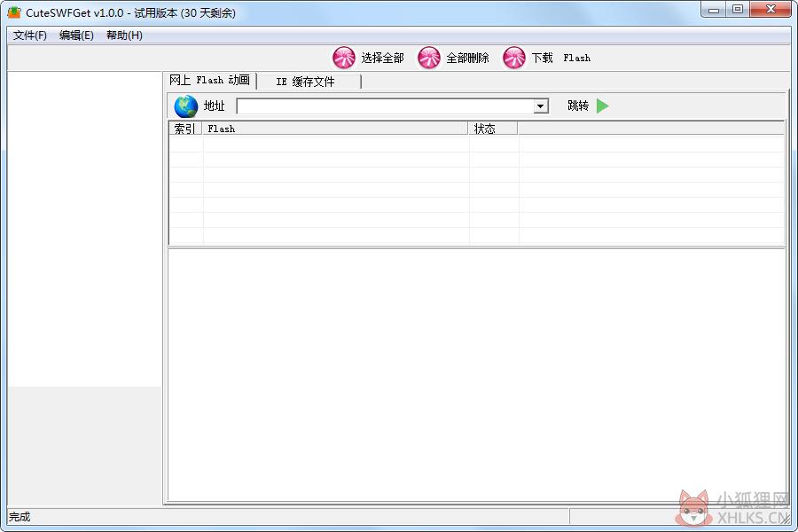Close the CuteSWFGet window
This screenshot has width=798, height=532.
pos(771,10)
